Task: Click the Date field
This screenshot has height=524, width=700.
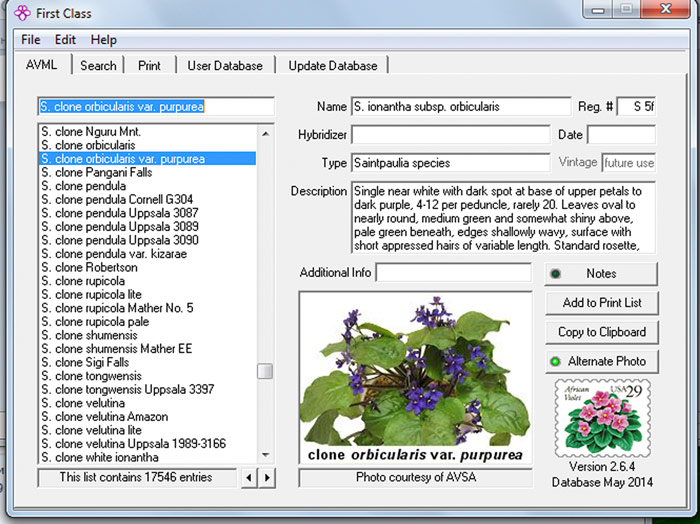Action: [621, 135]
